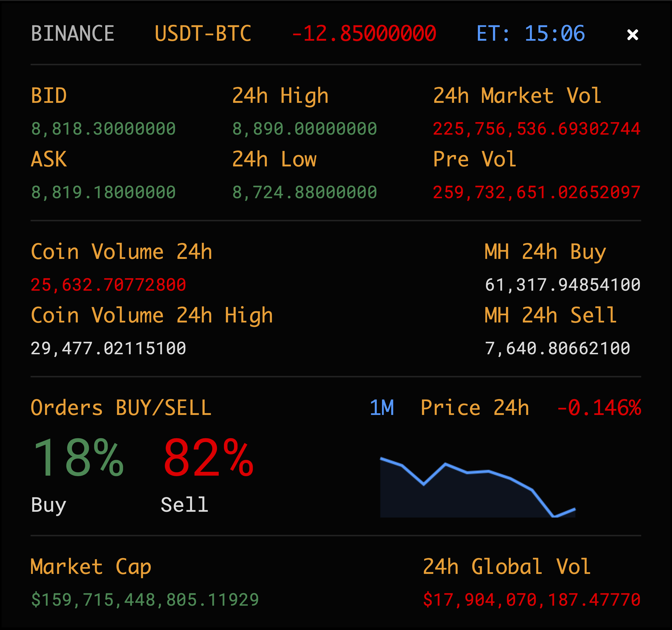Click the ET: 15:06 time display

[531, 33]
